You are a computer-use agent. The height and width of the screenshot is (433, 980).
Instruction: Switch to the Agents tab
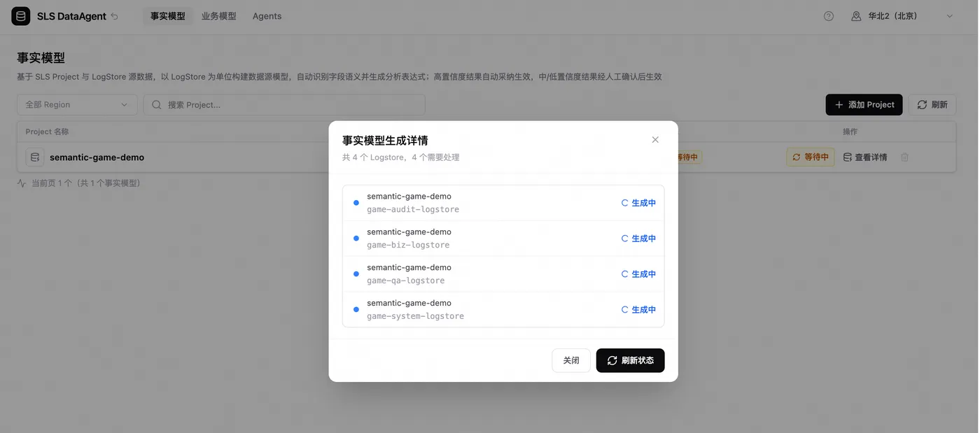[x=267, y=16]
